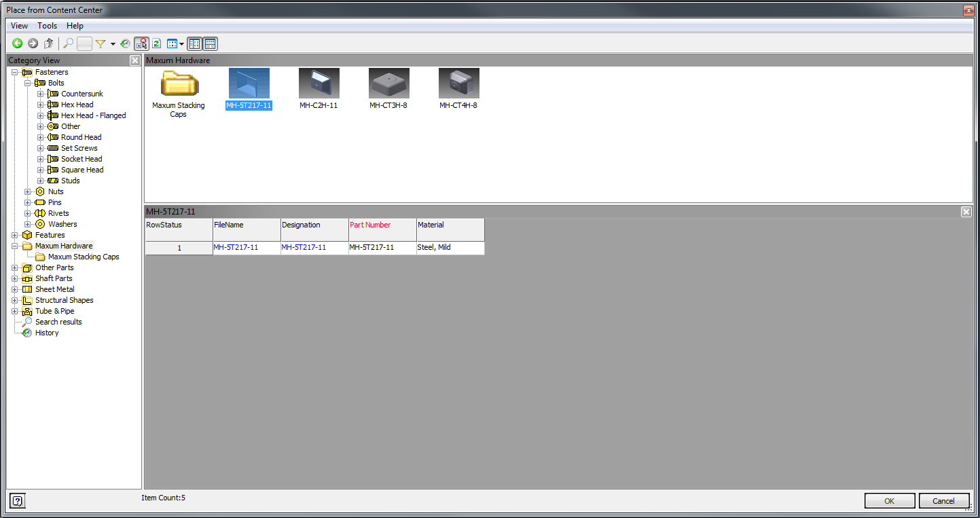The height and width of the screenshot is (518, 980).
Task: Click the Back navigation arrow
Action: pos(17,43)
